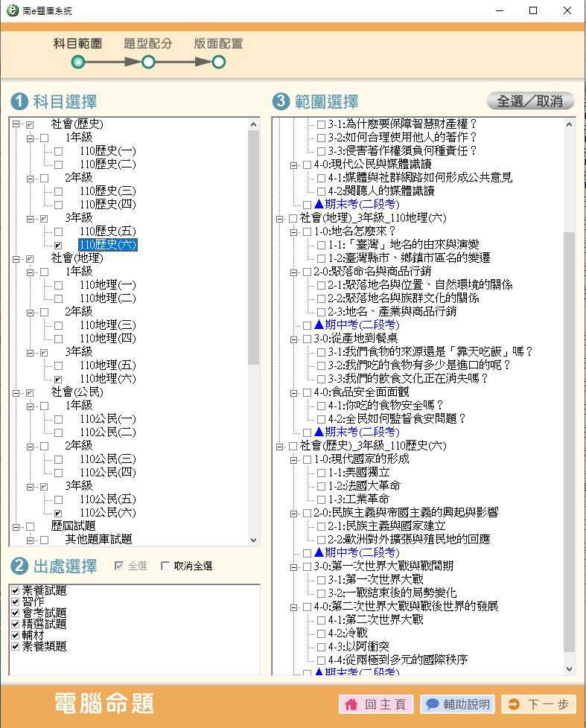The image size is (586, 728).
Task: Click the range panel scrollbar up arrow
Action: (570, 124)
